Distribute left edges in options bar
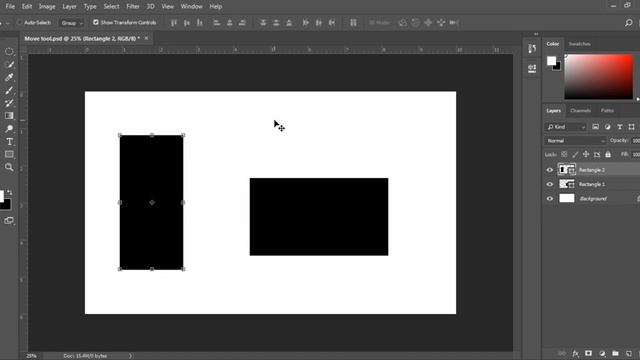This screenshot has height=360, width=640. click(x=306, y=23)
